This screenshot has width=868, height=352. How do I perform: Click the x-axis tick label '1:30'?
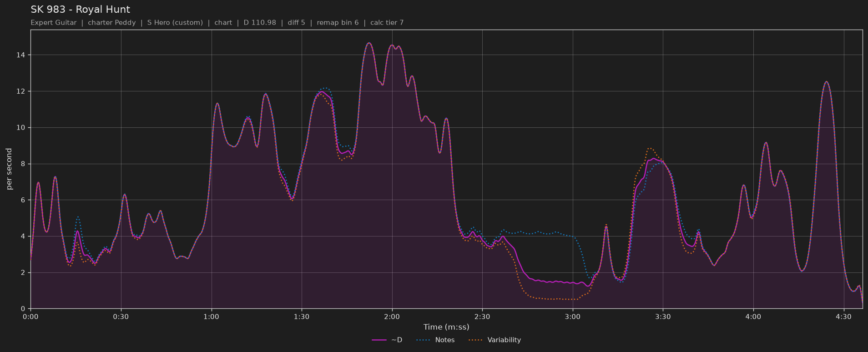pos(302,317)
